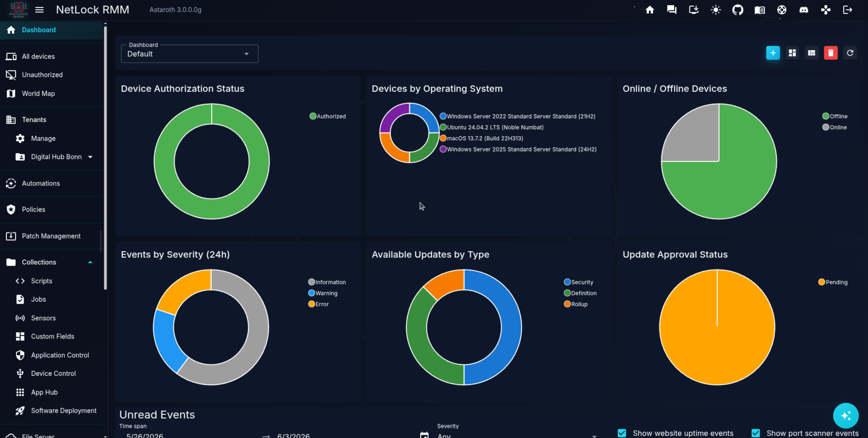Screen dimensions: 868x438
Task: Open the floating sparkle assistant button
Action: click(846, 415)
